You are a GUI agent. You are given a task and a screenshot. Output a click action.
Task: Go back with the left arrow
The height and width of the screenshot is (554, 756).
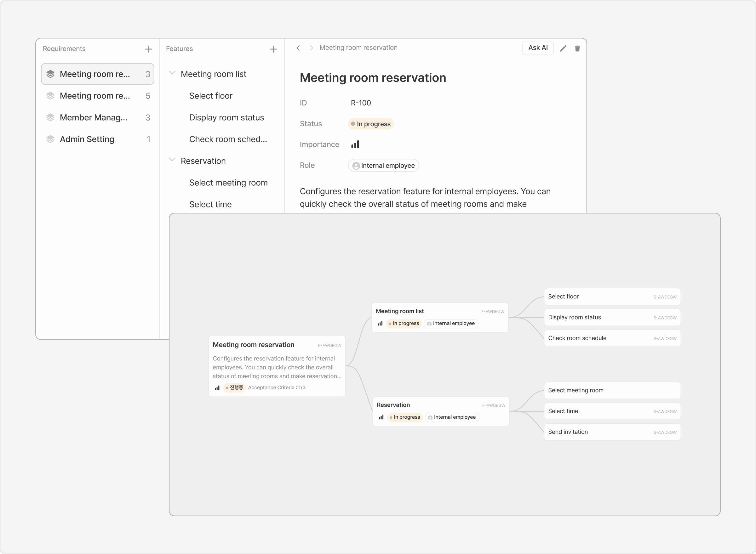point(298,48)
